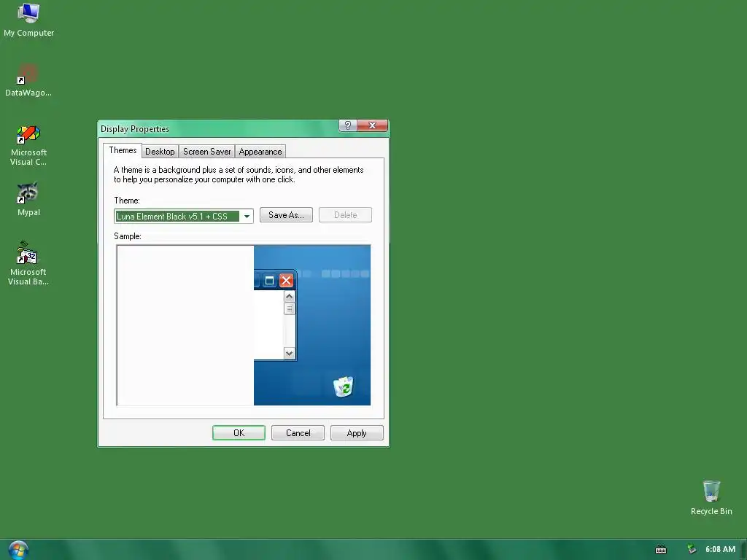Click the keyboard icon in system tray
The image size is (747, 560).
(x=661, y=550)
